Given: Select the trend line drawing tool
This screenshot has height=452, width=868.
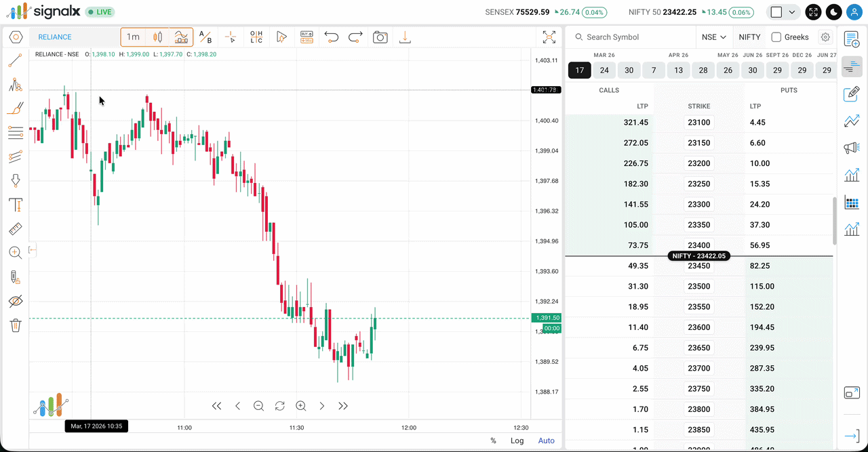Looking at the screenshot, I should pos(15,61).
